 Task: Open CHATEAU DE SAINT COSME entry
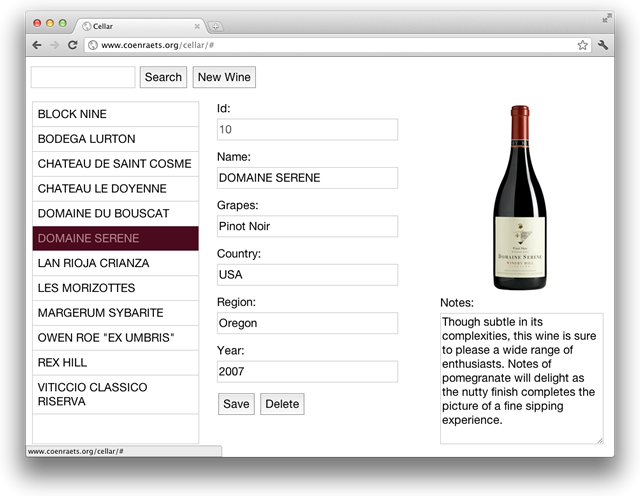coord(116,164)
